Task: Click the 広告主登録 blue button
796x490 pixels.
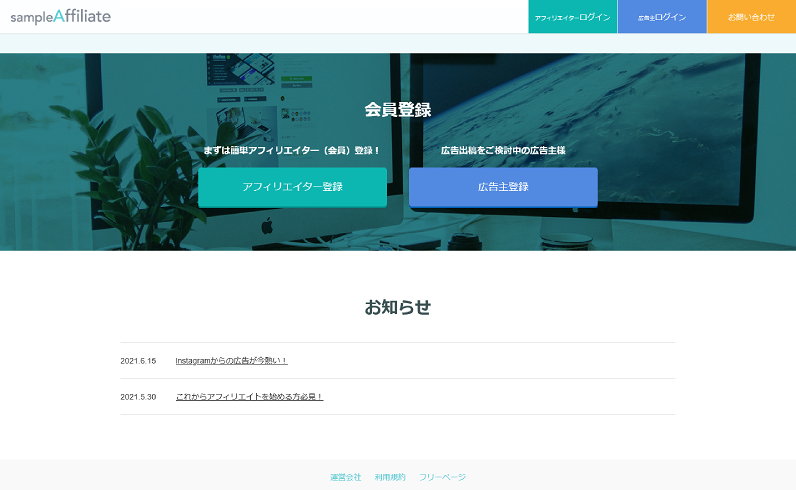Action: (503, 187)
